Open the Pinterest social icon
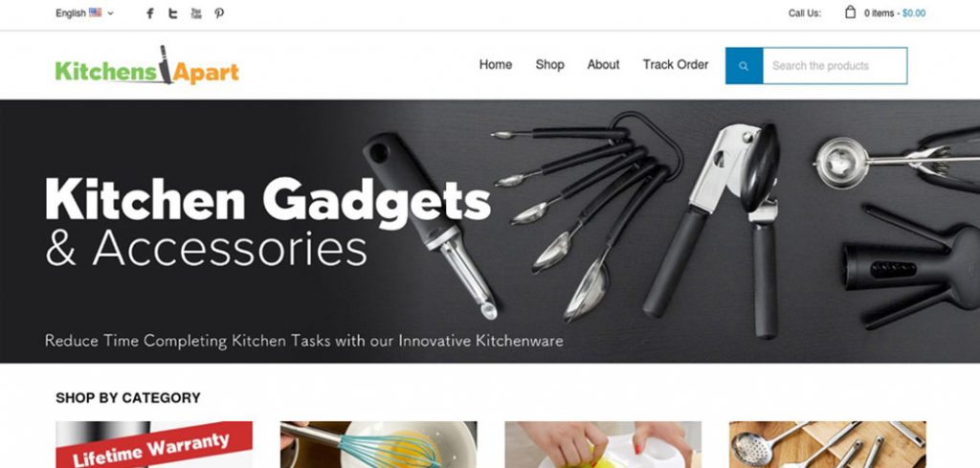Screen dimensions: 980x468 click(x=219, y=13)
